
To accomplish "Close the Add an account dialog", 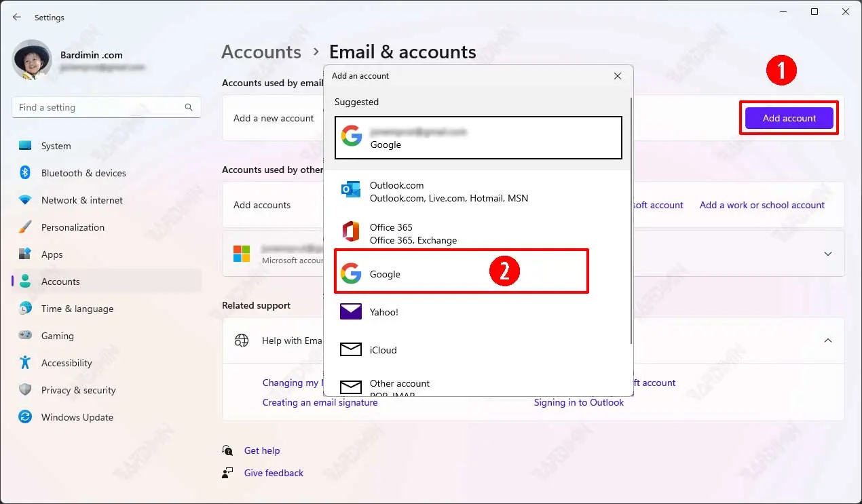I will (x=618, y=76).
